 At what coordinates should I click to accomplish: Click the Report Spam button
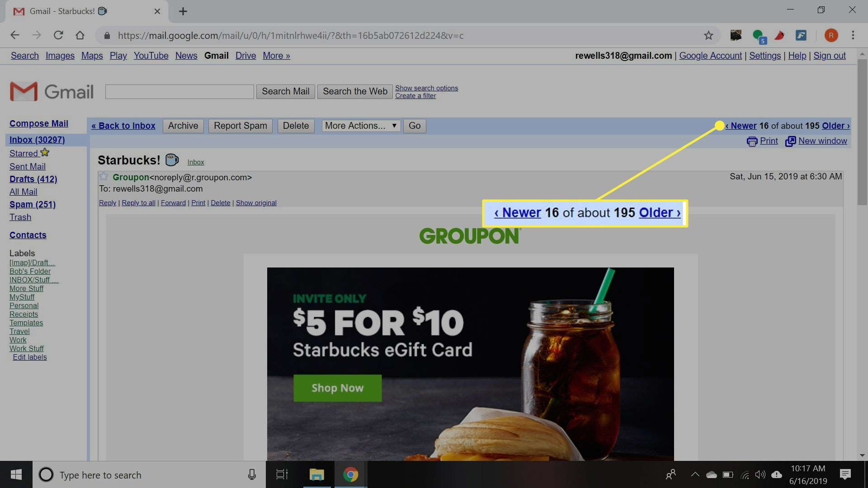pyautogui.click(x=241, y=126)
